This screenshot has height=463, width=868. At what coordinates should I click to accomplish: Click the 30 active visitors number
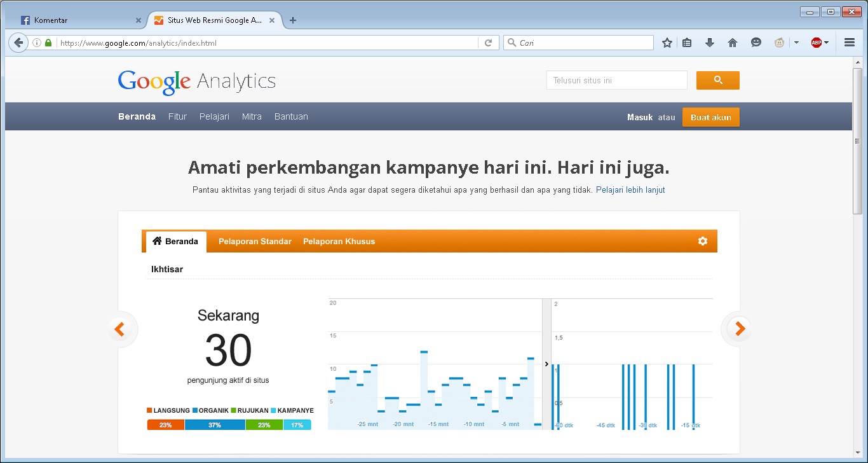pyautogui.click(x=228, y=351)
